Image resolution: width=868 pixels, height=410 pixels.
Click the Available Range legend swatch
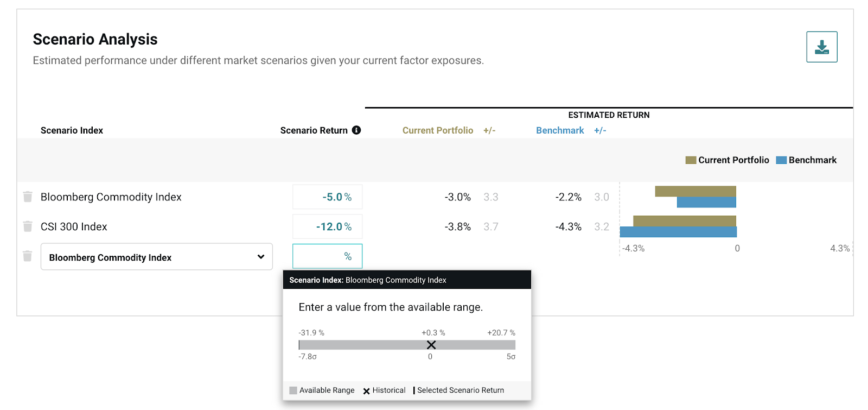click(293, 390)
